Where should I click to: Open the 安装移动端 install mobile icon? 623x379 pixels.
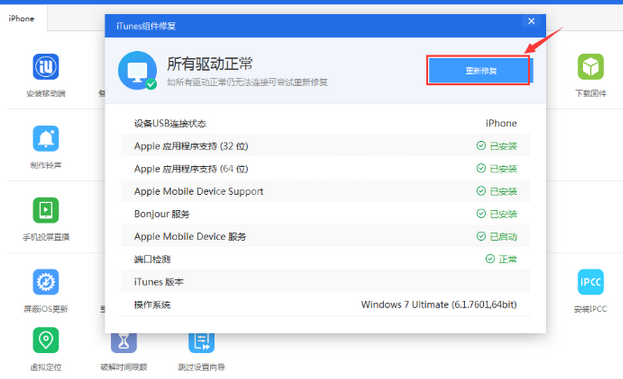46,67
